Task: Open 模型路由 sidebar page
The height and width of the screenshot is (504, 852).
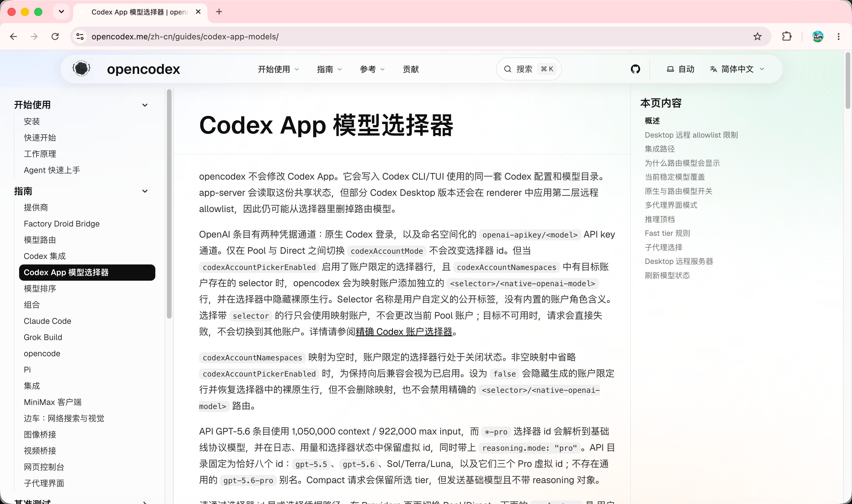Action: (x=40, y=240)
